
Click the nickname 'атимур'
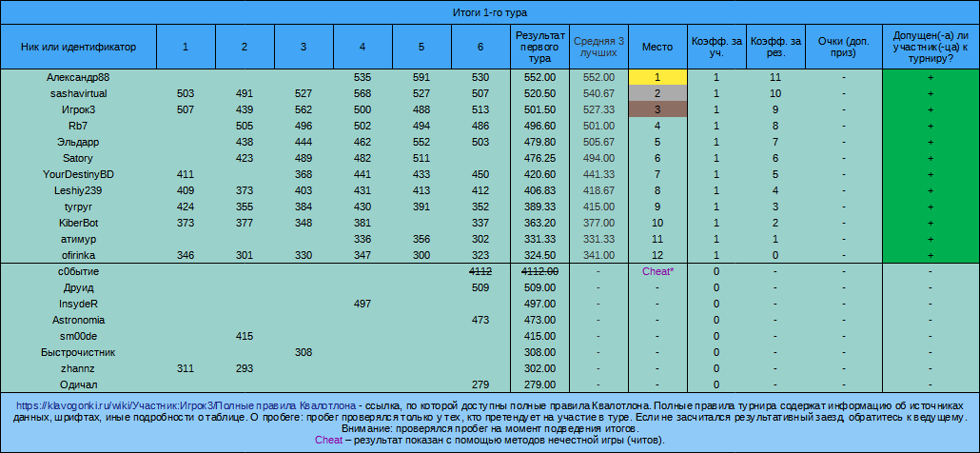(79, 239)
